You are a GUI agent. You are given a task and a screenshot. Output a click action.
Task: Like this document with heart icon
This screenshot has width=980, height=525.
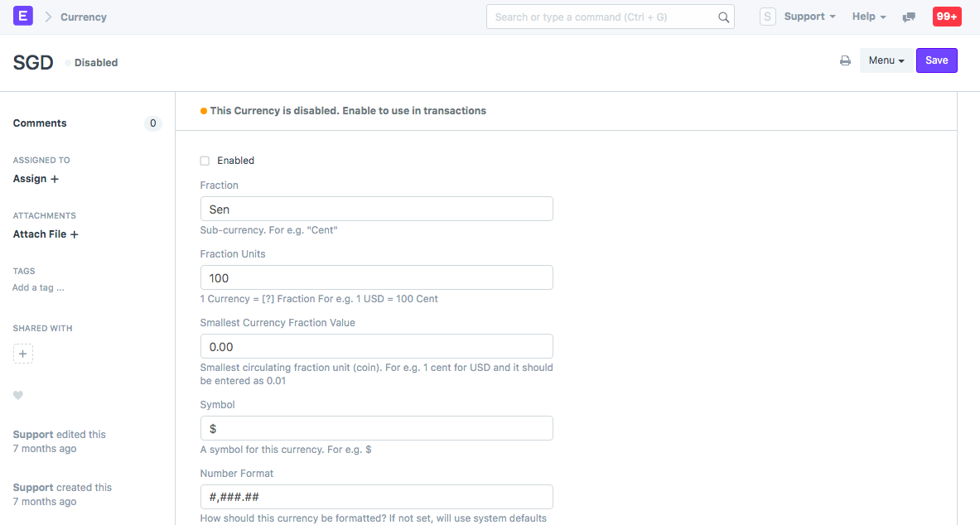18,396
